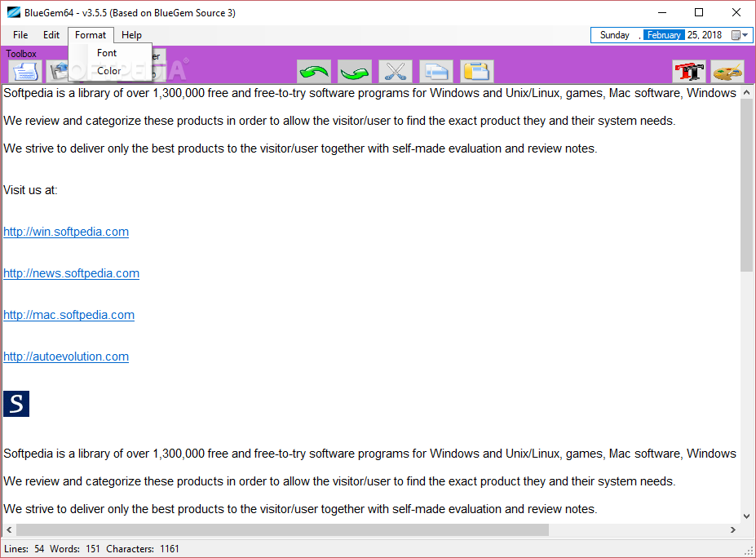Click the window resize grip icon
Viewport: 756px width, 558px height.
click(x=749, y=551)
